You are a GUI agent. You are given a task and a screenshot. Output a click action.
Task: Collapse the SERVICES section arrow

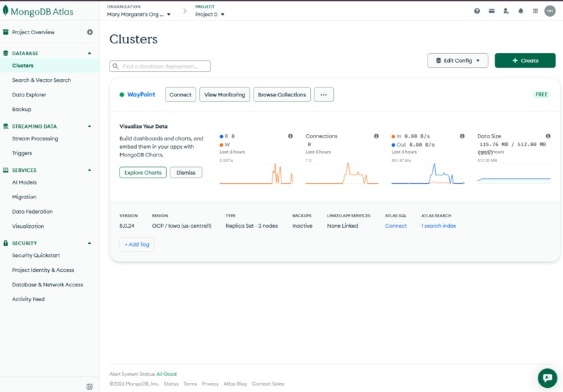(89, 170)
